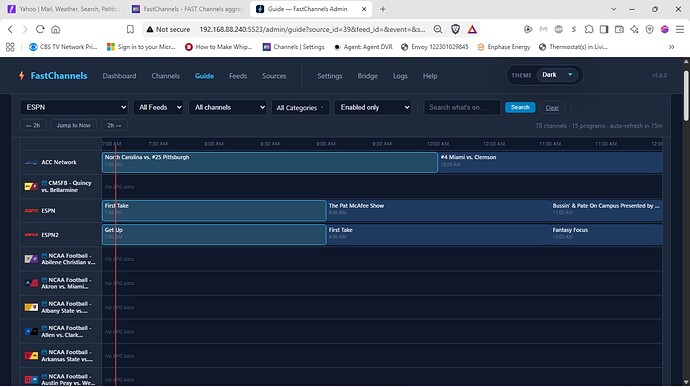The image size is (690, 387).
Task: Bookmark this page with bookmark icon
Action: tap(130, 29)
